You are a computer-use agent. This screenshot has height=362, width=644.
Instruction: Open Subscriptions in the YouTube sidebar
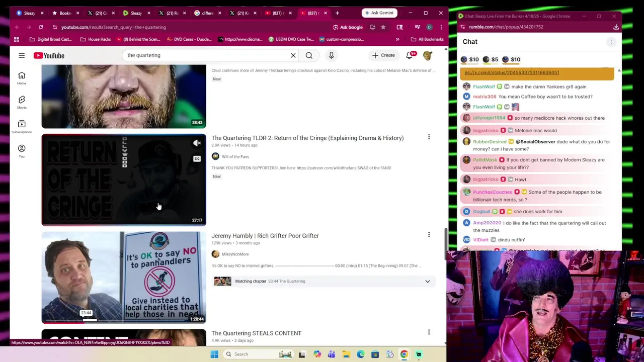(x=22, y=126)
